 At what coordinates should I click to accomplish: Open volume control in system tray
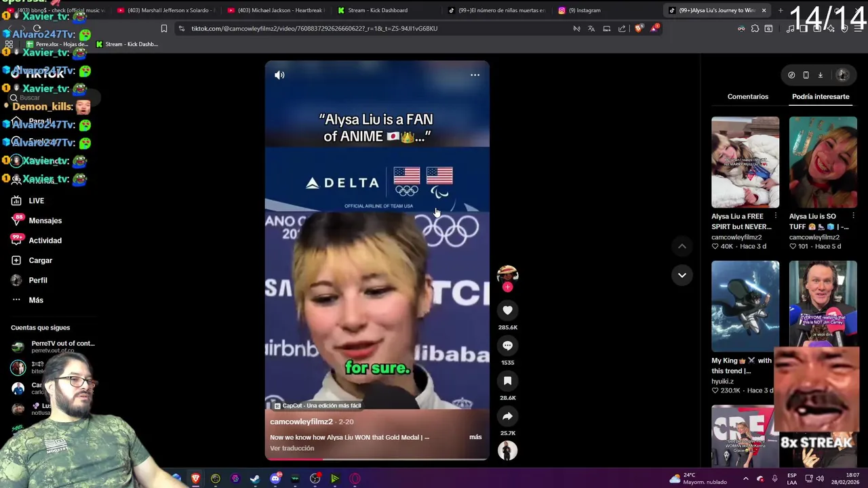click(x=819, y=479)
